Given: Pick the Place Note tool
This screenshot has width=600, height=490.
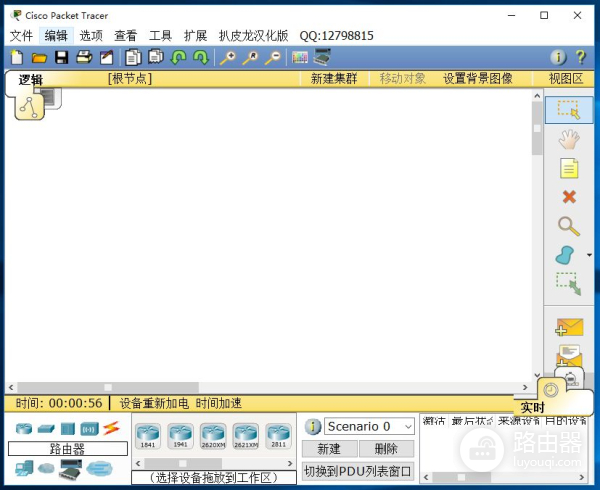Looking at the screenshot, I should pos(569,168).
